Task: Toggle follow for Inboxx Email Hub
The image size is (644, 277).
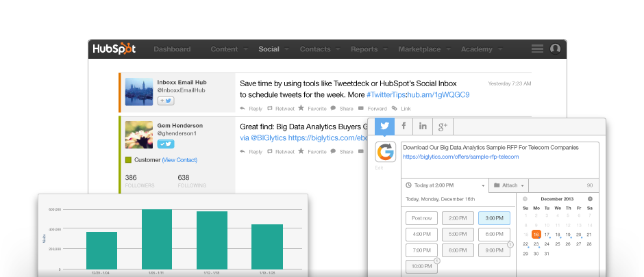Action: coord(165,101)
